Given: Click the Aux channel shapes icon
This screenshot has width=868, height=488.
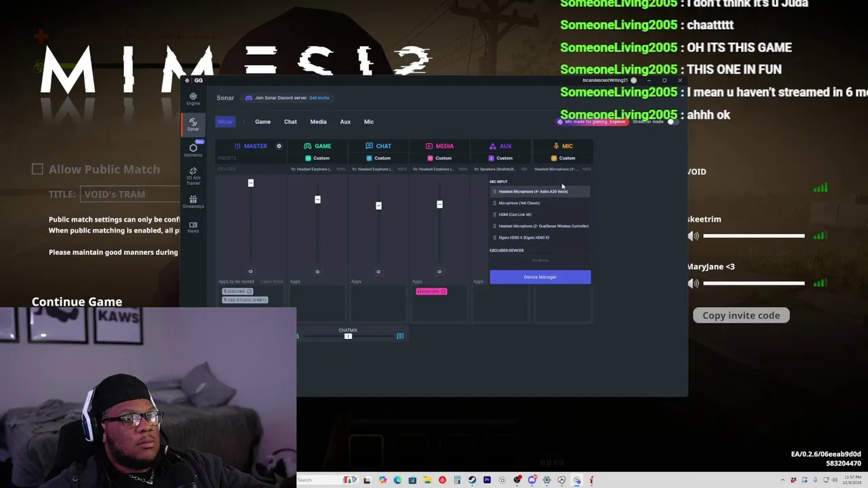Looking at the screenshot, I should point(492,146).
